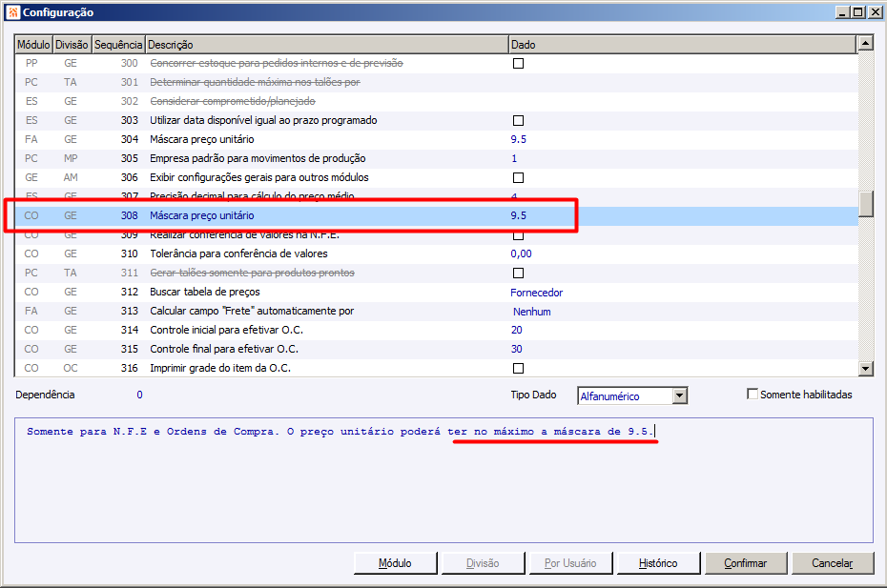Select 'Controle inicial para efetivar O.C.' row
Image resolution: width=887 pixels, height=588 pixels.
(436, 330)
